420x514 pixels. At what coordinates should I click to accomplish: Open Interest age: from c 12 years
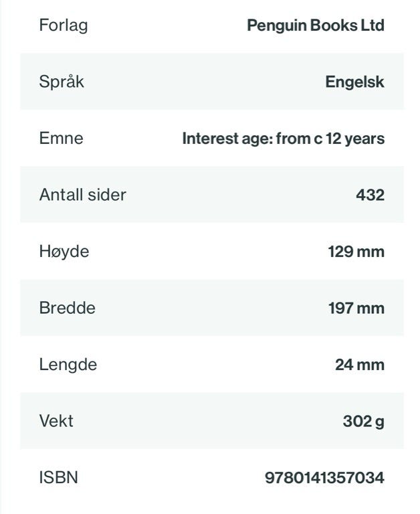coord(284,139)
